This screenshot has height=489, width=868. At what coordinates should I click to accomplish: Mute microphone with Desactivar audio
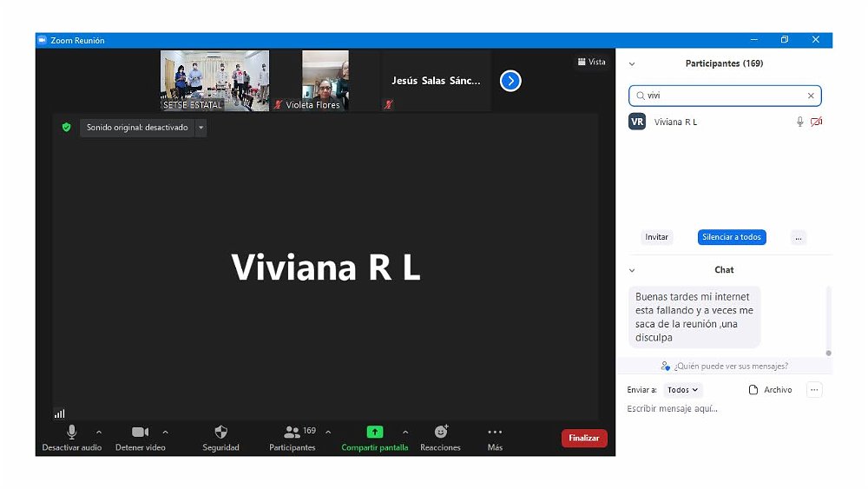[x=71, y=432]
